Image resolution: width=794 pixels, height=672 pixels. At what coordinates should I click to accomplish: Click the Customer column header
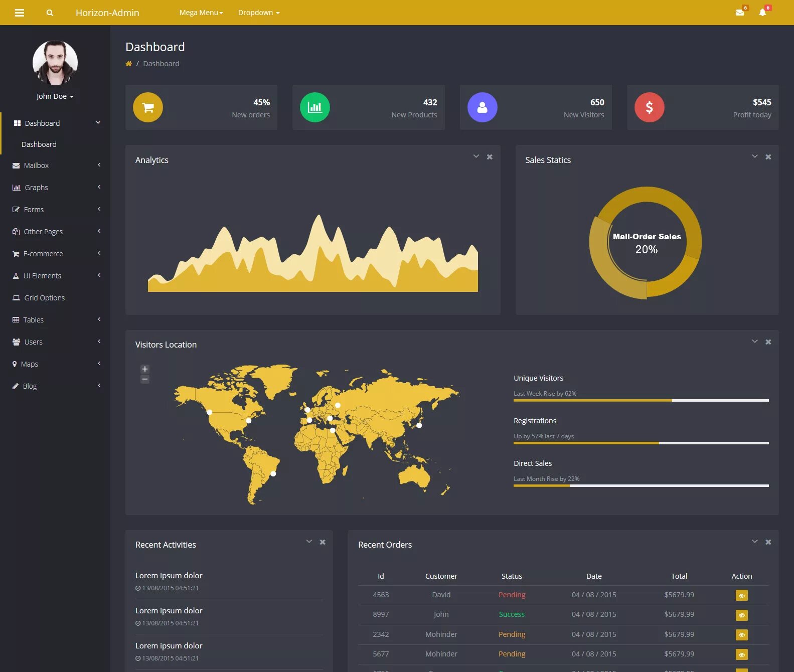coord(441,576)
